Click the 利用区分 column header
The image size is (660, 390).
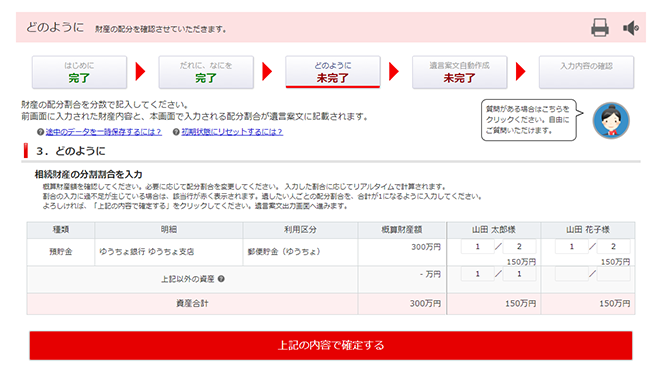tap(300, 230)
